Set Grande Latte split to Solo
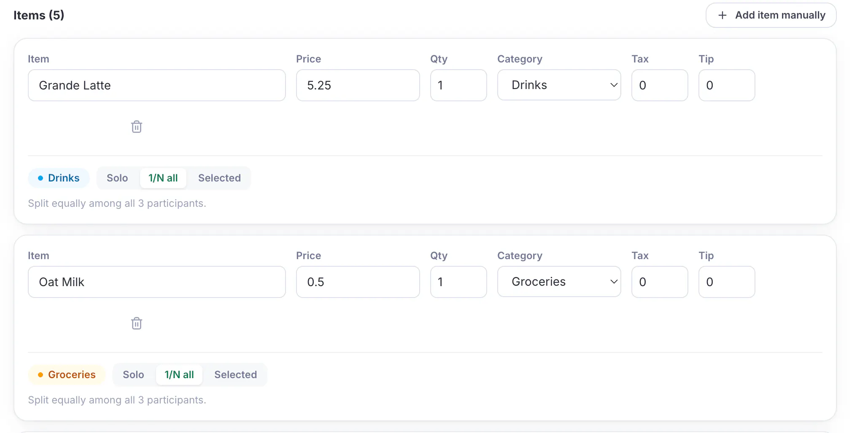 [x=117, y=178]
